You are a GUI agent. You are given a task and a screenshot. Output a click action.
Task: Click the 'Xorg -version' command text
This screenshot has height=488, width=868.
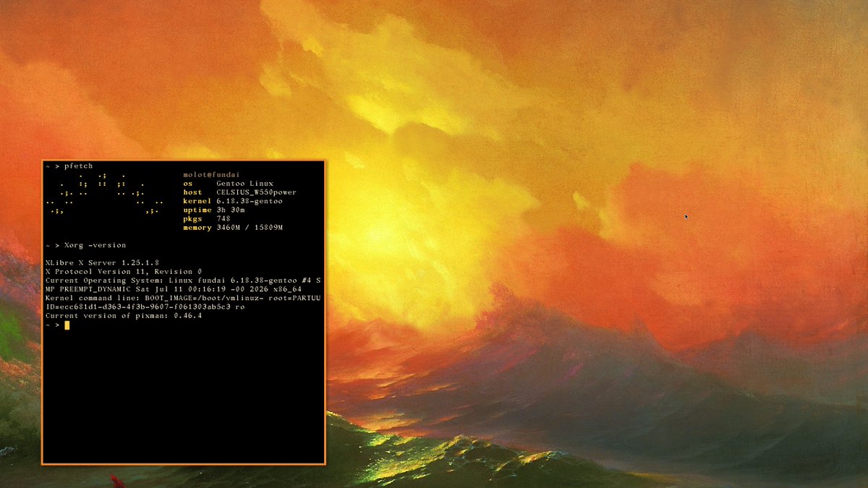[x=95, y=245]
